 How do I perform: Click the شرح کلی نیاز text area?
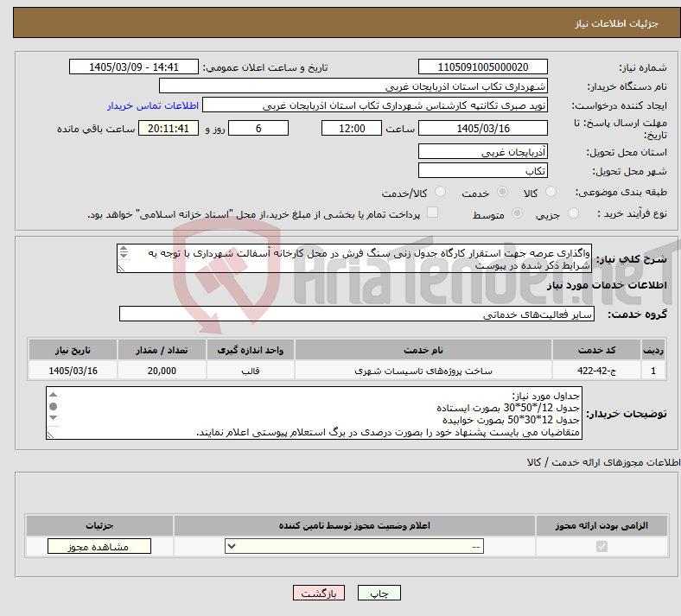(x=354, y=258)
